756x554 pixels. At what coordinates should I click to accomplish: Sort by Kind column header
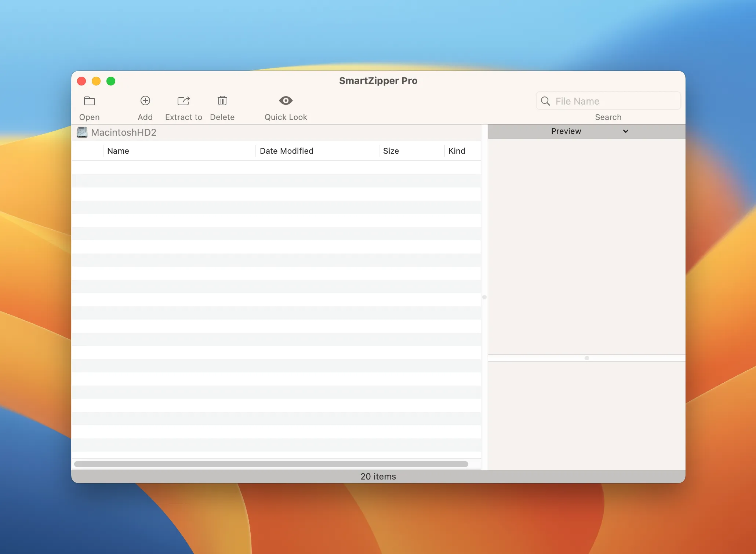[457, 151]
